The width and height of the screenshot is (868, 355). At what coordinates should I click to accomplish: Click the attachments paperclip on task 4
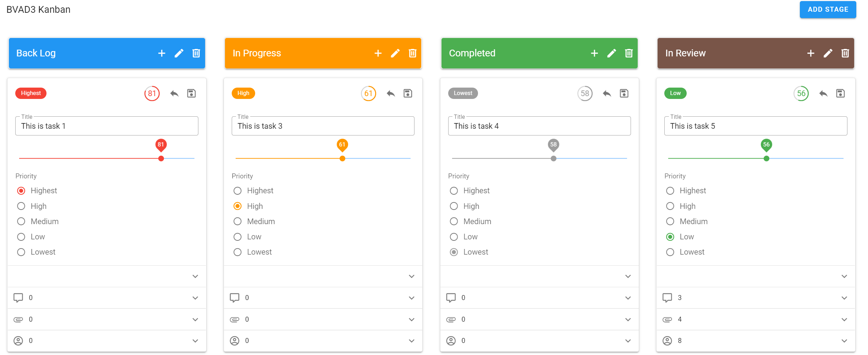451,319
